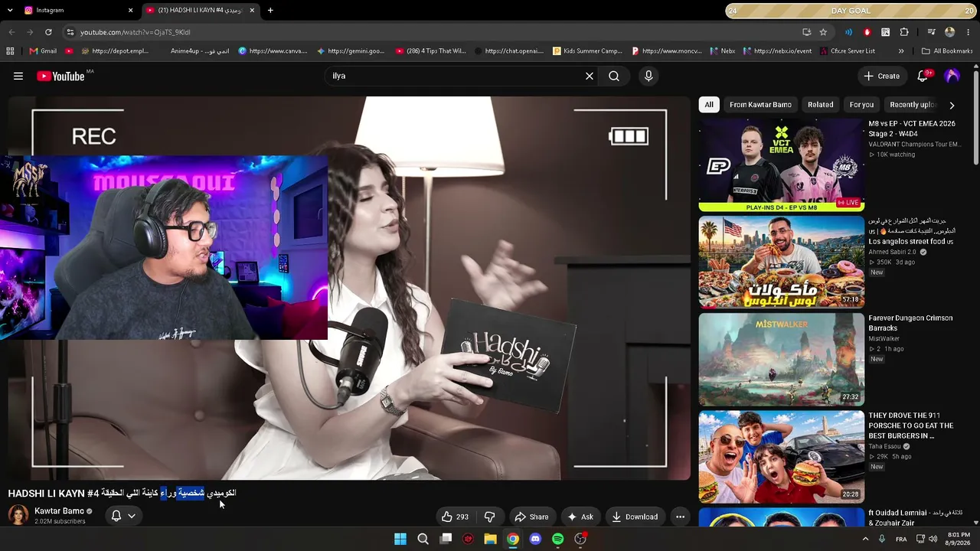The image size is (980, 551).
Task: Open Spotify from the taskbar
Action: 558,539
